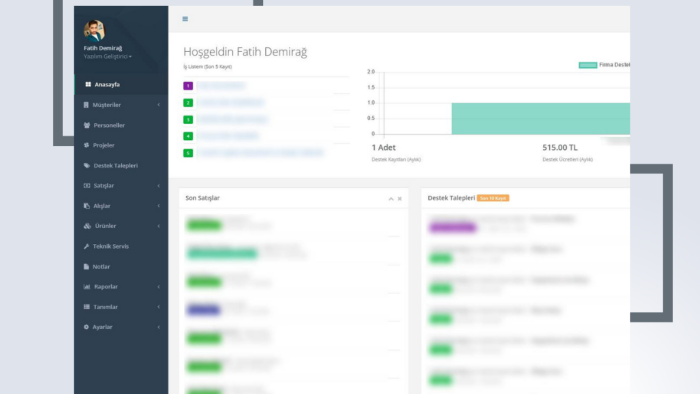Click the Ürünler cubes icon

point(87,226)
